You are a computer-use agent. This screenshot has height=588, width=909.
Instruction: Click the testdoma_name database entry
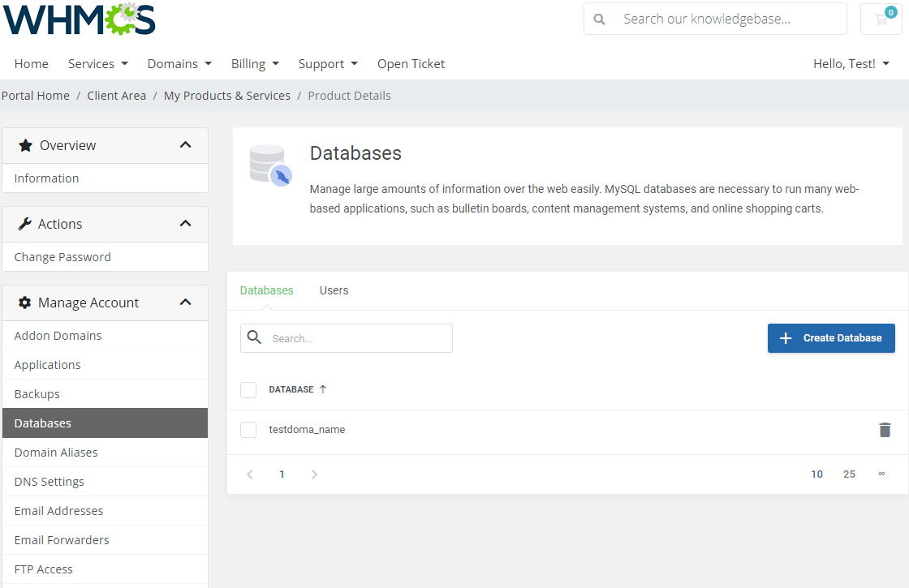point(307,430)
